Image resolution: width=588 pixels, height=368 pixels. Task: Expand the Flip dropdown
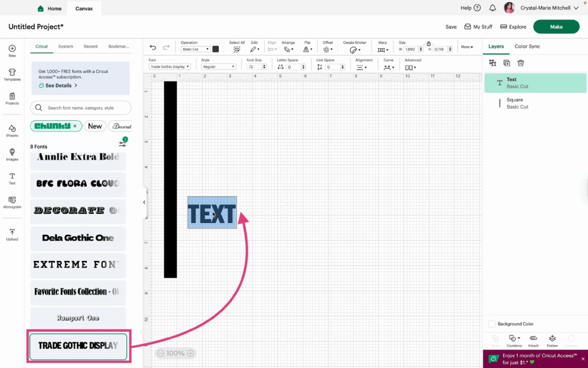[x=308, y=49]
